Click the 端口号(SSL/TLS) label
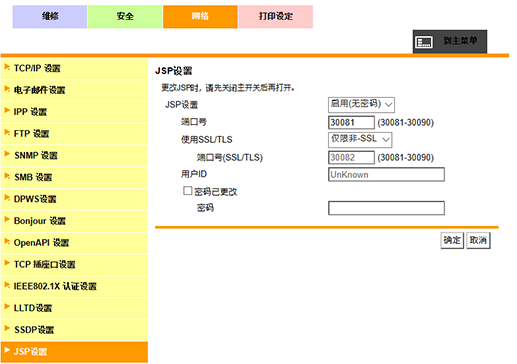Screen dimensions: 517x364 230,157
